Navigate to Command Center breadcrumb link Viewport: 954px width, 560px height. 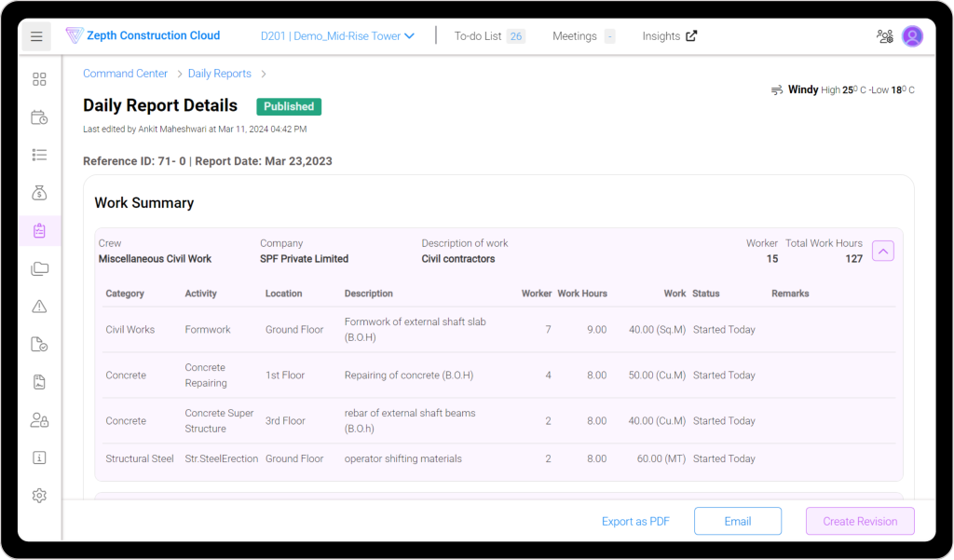click(x=125, y=73)
